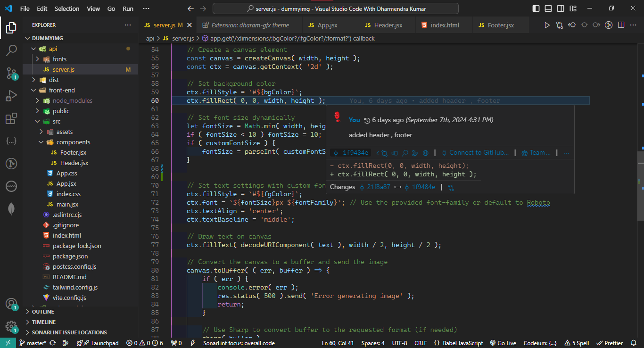This screenshot has height=348, width=644.
Task: Click the Open in Remote web globe icon
Action: click(x=425, y=153)
